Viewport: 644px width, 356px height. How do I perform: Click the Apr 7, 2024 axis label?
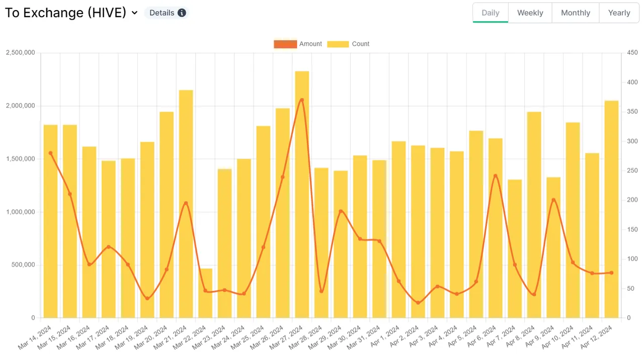501,335
